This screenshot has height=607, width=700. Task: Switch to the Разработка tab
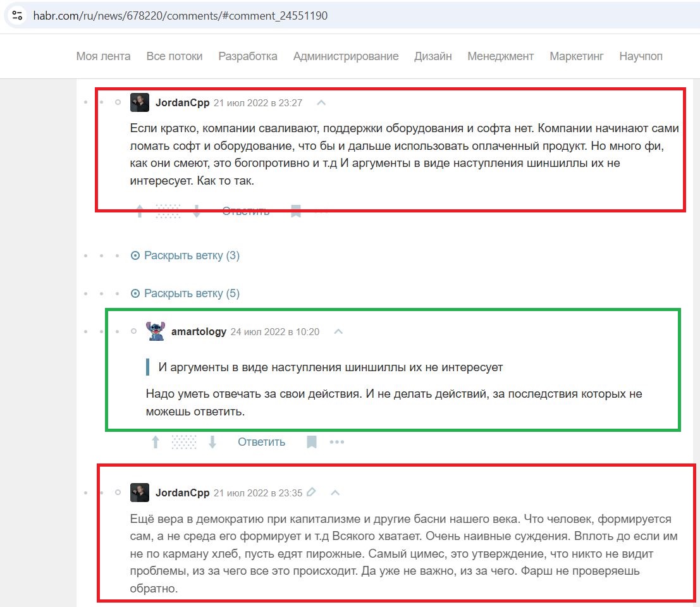pos(248,56)
